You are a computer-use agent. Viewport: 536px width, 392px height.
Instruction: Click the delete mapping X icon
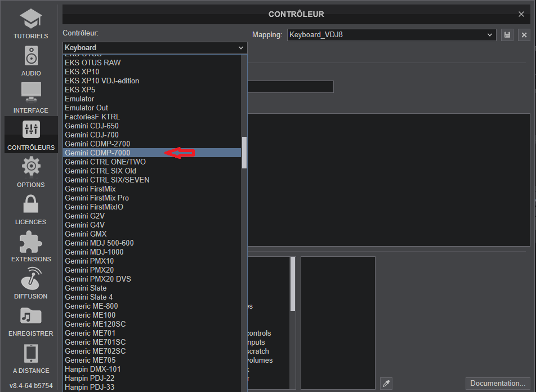click(x=524, y=35)
